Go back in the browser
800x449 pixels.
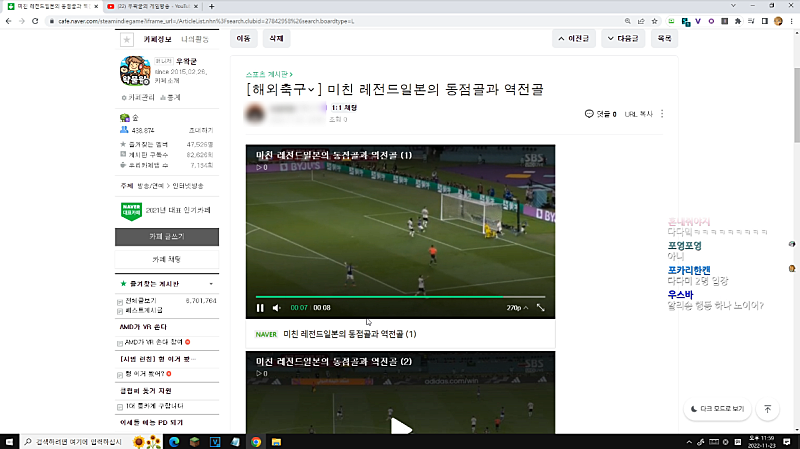[x=8, y=21]
